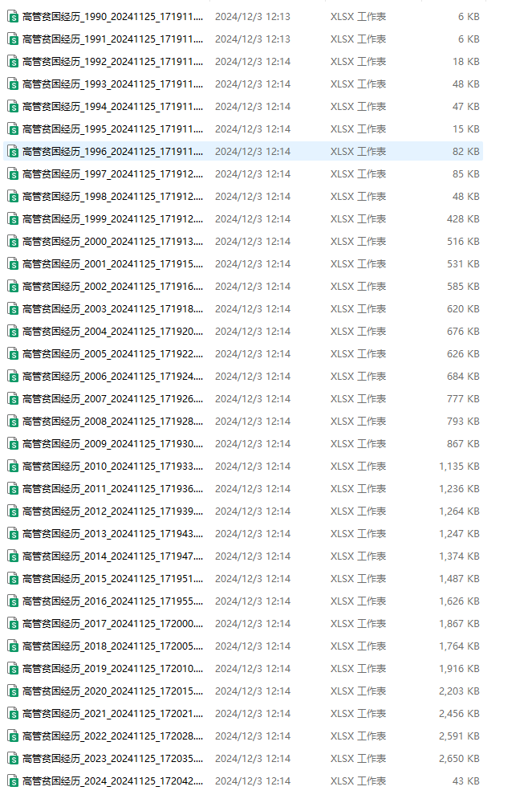Click the XLSX icon of the 1990 file
The width and height of the screenshot is (532, 807).
click(x=13, y=16)
